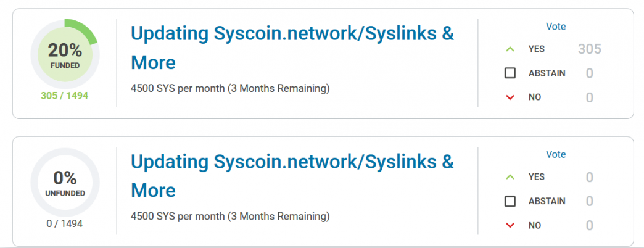Click the YES label on the unfunded proposal

coord(537,177)
